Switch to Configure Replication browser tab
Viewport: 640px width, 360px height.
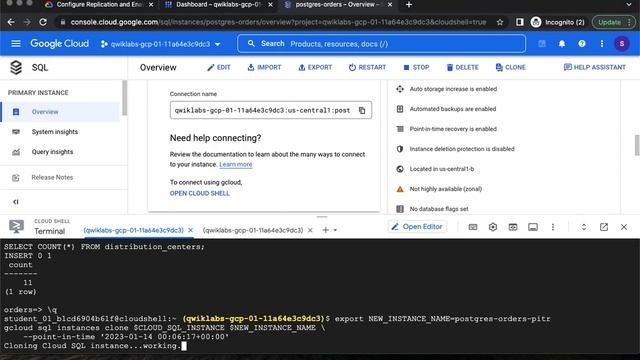(x=99, y=4)
